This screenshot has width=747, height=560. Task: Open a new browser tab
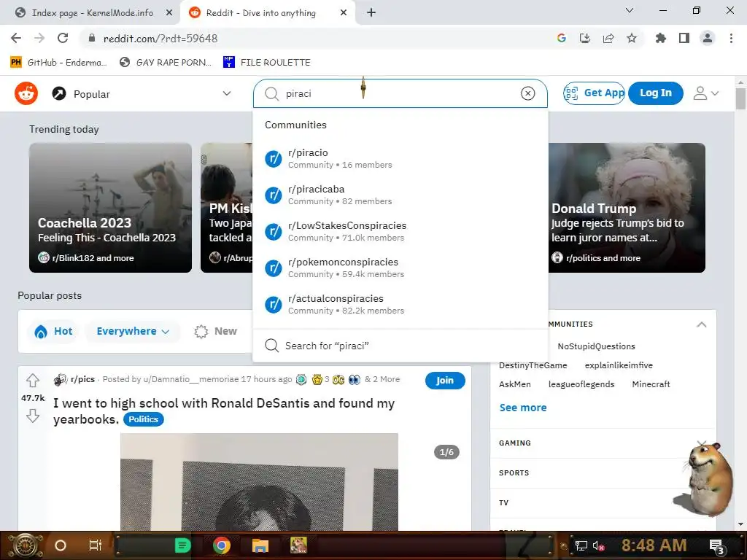pos(371,13)
